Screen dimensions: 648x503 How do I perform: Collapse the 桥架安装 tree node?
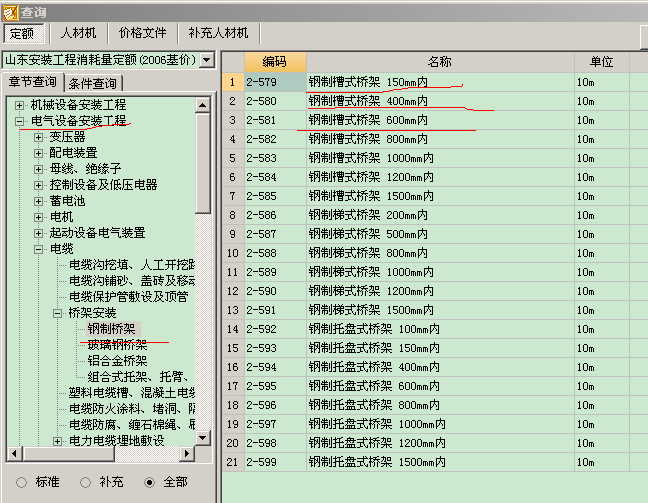pyautogui.click(x=57, y=313)
